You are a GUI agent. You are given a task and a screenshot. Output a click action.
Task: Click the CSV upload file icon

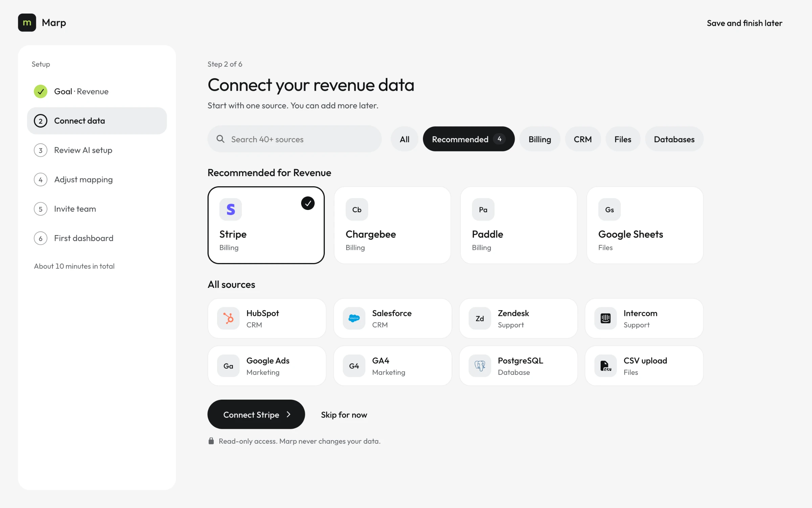[606, 366]
